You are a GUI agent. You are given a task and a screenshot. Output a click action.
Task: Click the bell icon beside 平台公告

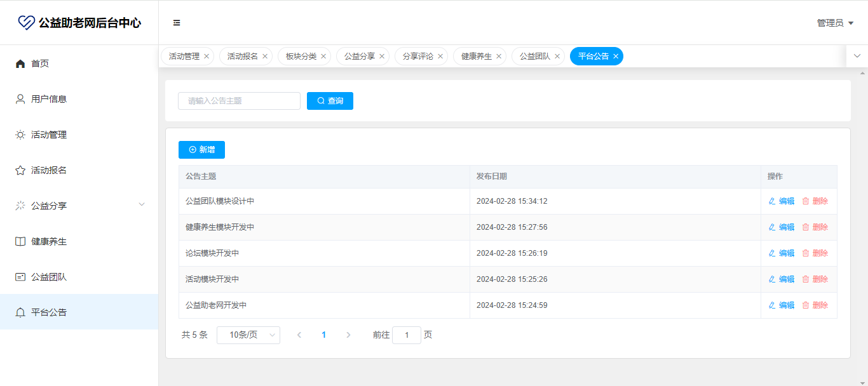click(x=20, y=312)
